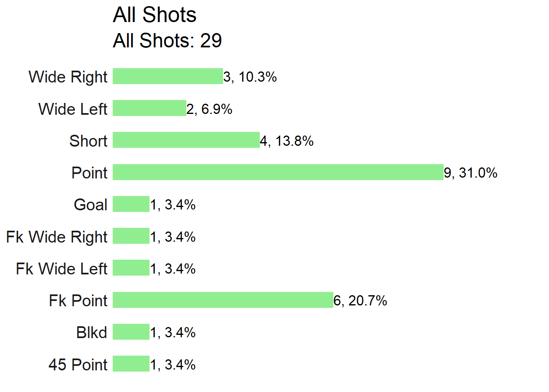Click the Wide Right green bar
The width and height of the screenshot is (549, 392).
(x=168, y=76)
